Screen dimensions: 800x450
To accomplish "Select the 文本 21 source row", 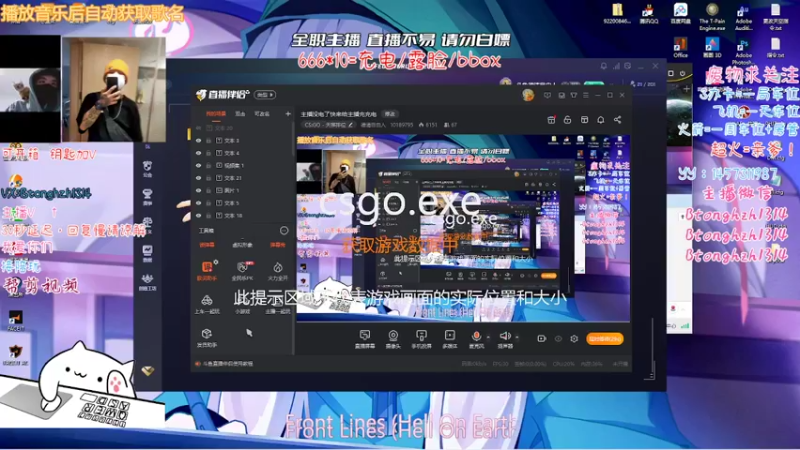I will pos(243,178).
